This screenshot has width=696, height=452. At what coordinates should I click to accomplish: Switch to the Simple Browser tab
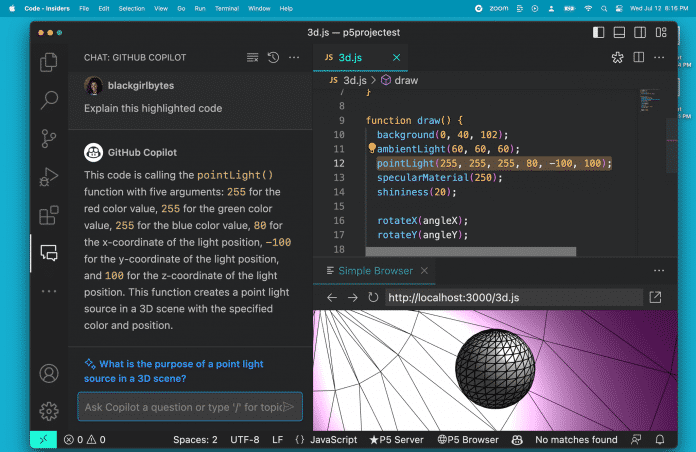point(374,270)
